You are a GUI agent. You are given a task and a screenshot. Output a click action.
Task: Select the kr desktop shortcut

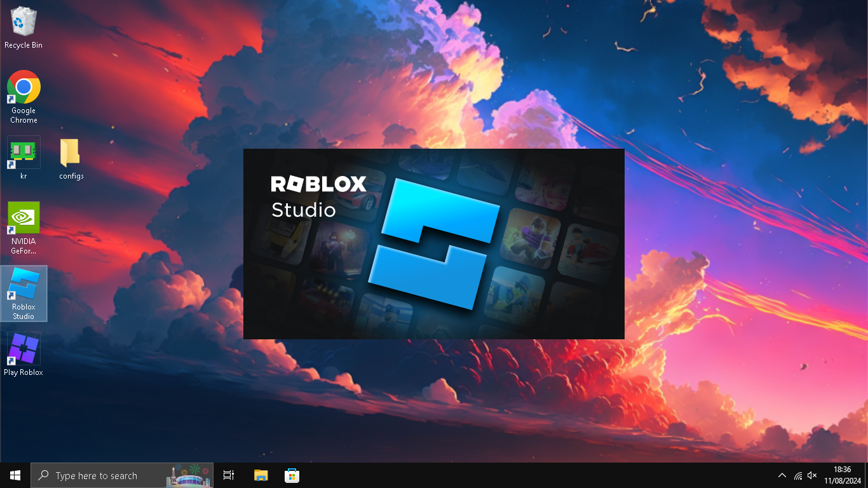tap(24, 158)
